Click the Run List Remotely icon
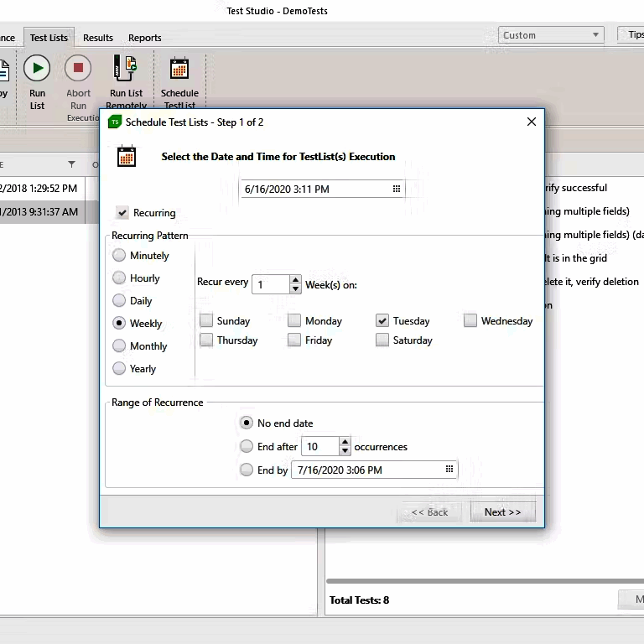Screen dimensions: 644x644 [x=126, y=68]
